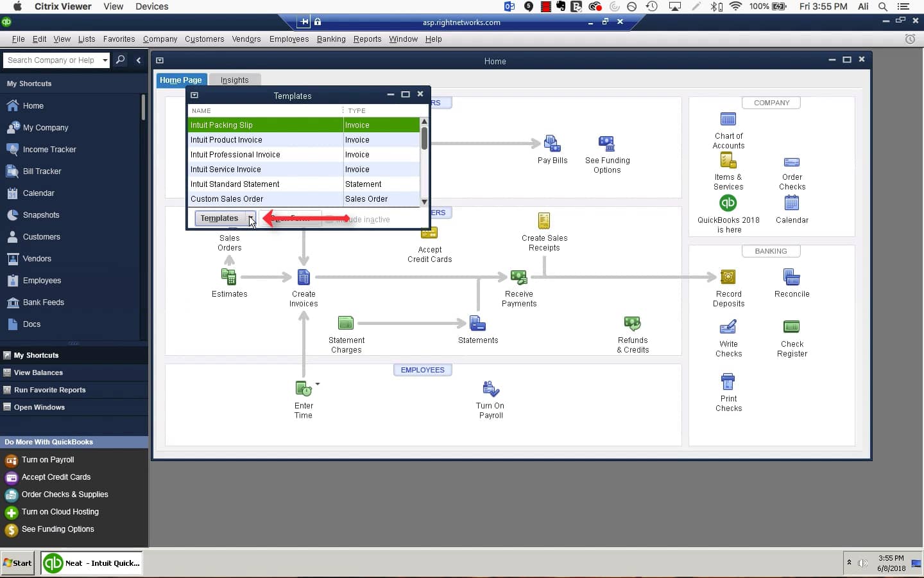
Task: Click the Windows Start button
Action: [18, 563]
